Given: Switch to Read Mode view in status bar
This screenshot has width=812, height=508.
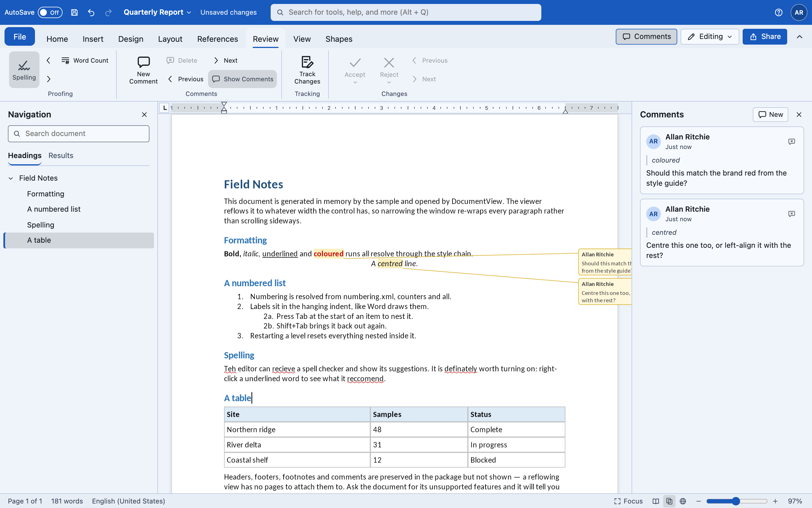Looking at the screenshot, I should 655,501.
